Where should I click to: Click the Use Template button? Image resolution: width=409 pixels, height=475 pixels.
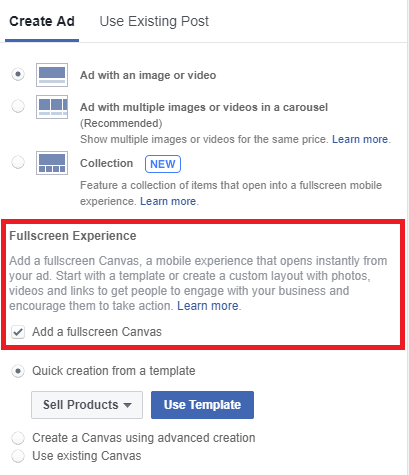click(x=202, y=405)
